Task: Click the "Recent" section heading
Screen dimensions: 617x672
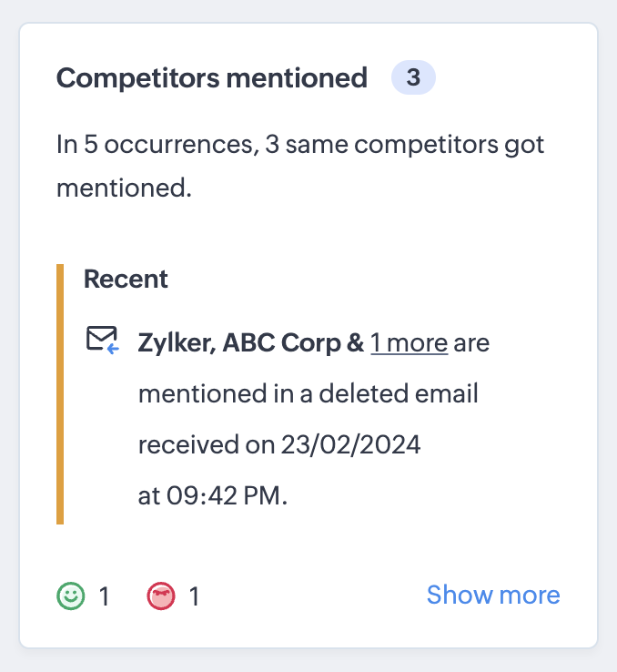Action: click(x=126, y=279)
